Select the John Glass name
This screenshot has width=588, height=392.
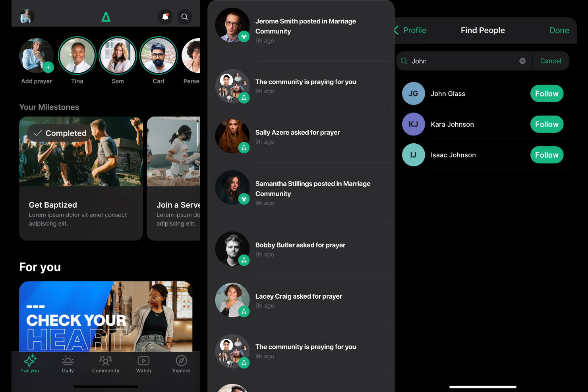click(x=448, y=94)
